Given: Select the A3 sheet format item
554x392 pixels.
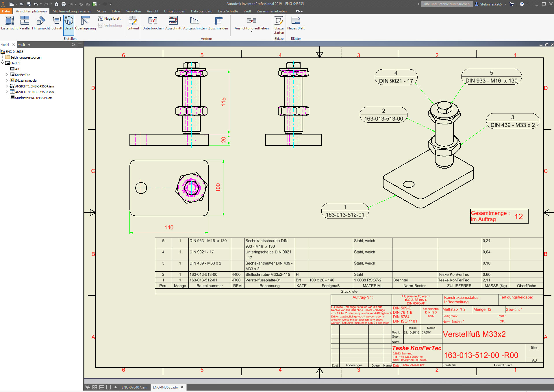Looking at the screenshot, I should tap(17, 69).
